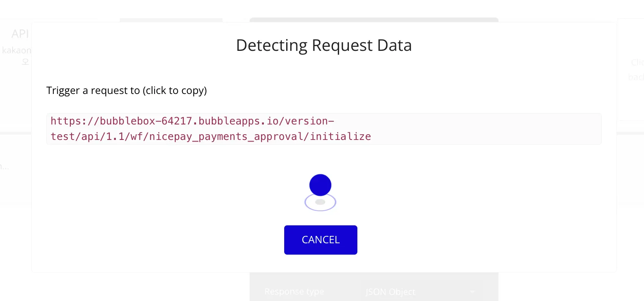Click the wide grey bar above the dialog
The width and height of the screenshot is (644, 301).
coord(374,20)
